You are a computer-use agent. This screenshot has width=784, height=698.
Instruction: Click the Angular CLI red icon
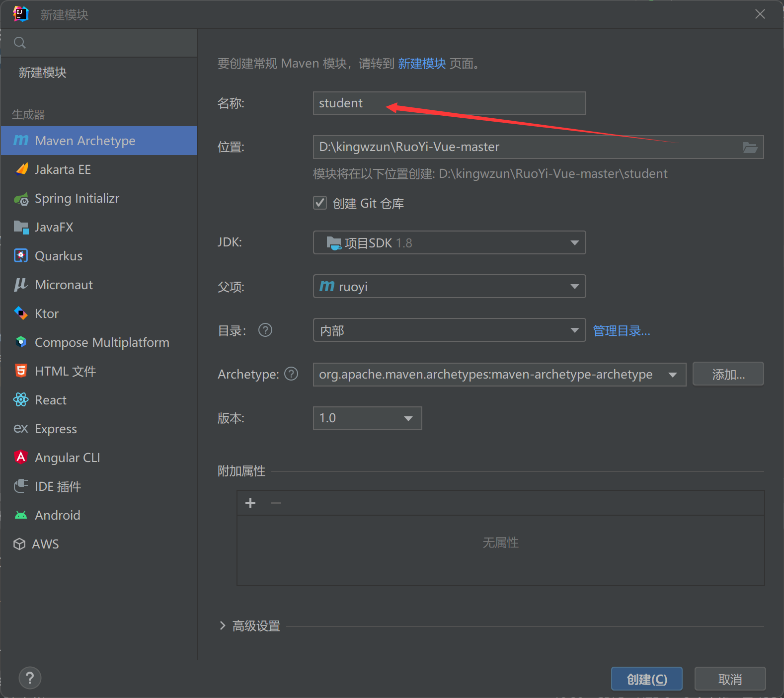tap(21, 457)
